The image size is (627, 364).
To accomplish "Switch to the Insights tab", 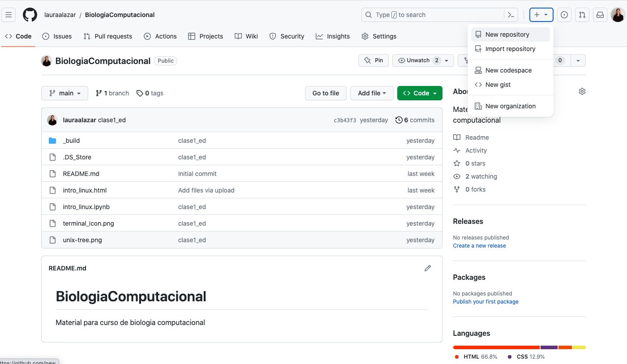I will point(333,36).
